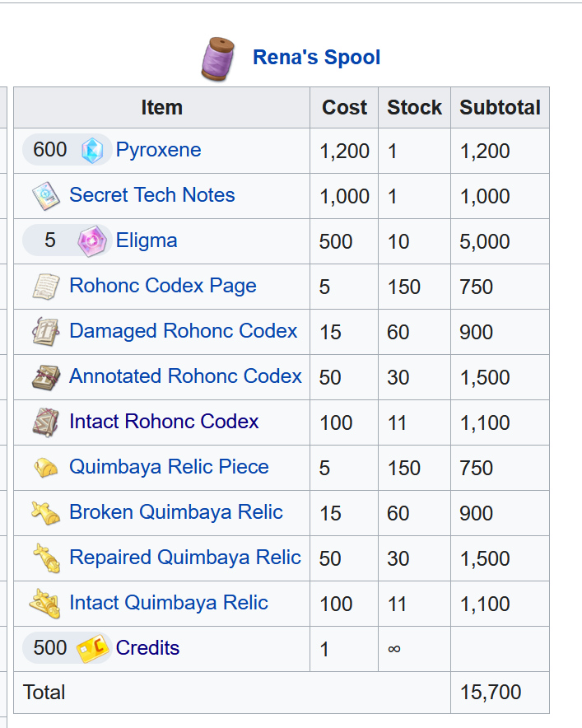Viewport: 582px width, 728px height.
Task: Open the Intact Rohonc Codex link
Action: point(164,421)
